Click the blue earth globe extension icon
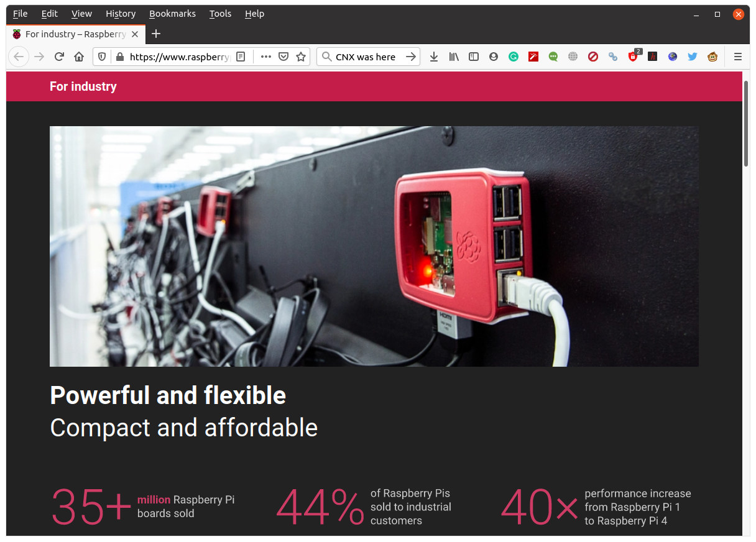756x542 pixels. (x=673, y=57)
